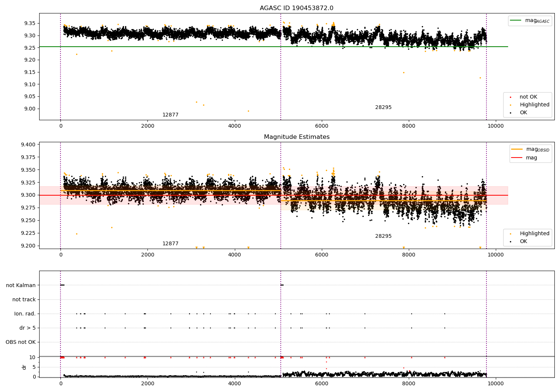The height and width of the screenshot is (392, 560).
Task: Click the '4000' x-axis tick under the dr plot
Action: click(234, 383)
